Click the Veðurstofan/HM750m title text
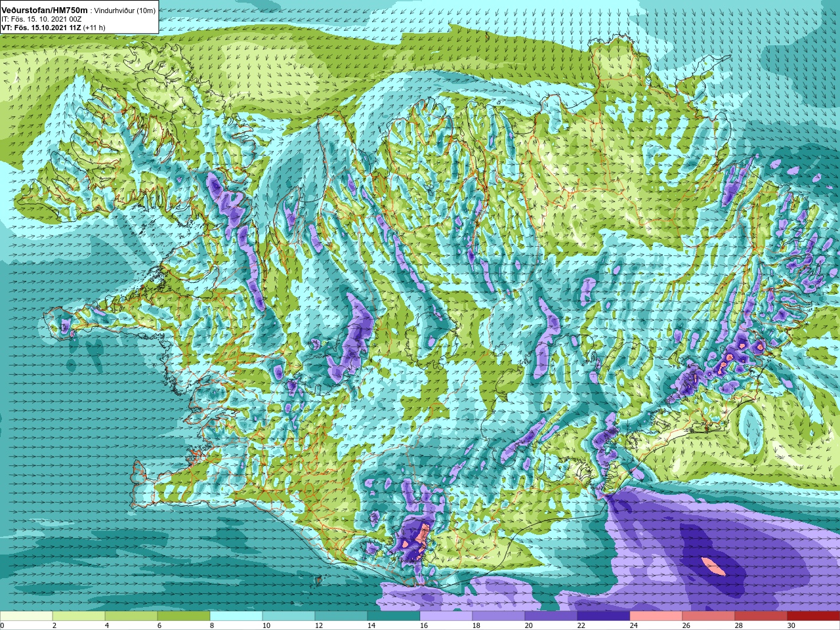 click(x=45, y=10)
